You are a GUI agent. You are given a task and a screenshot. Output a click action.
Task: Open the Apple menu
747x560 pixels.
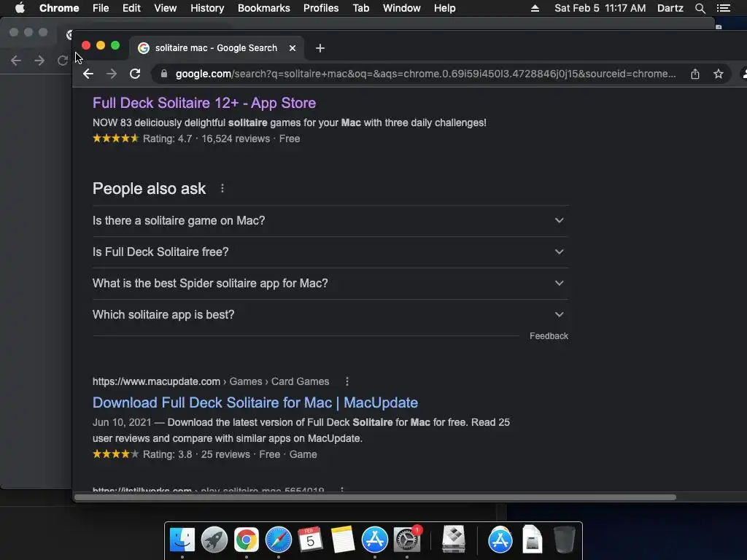20,8
